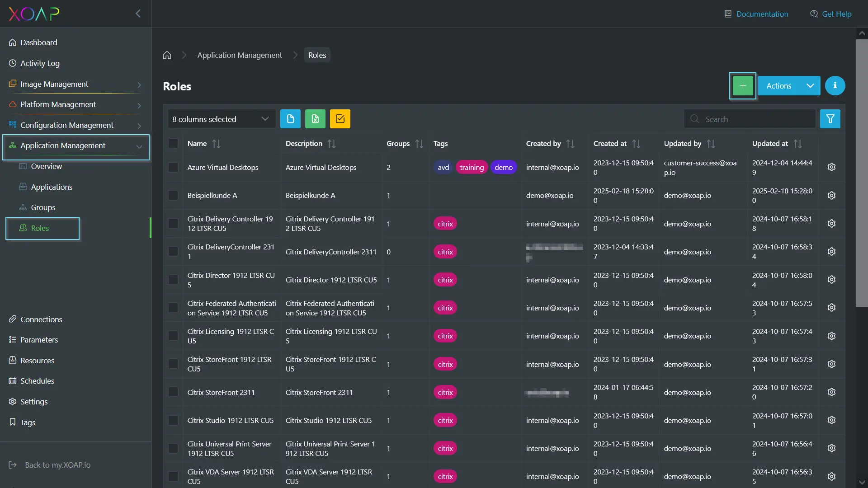This screenshot has width=868, height=488.
Task: Open the Groups submenu item
Action: (43, 207)
